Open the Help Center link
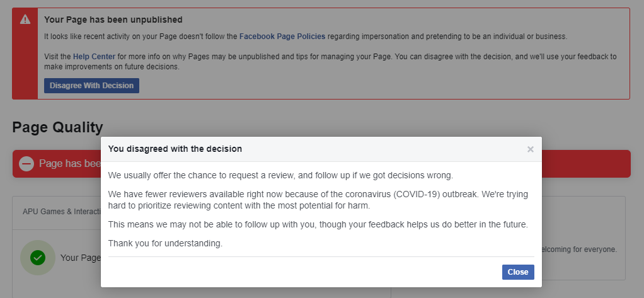Image resolution: width=644 pixels, height=298 pixels. (x=94, y=57)
